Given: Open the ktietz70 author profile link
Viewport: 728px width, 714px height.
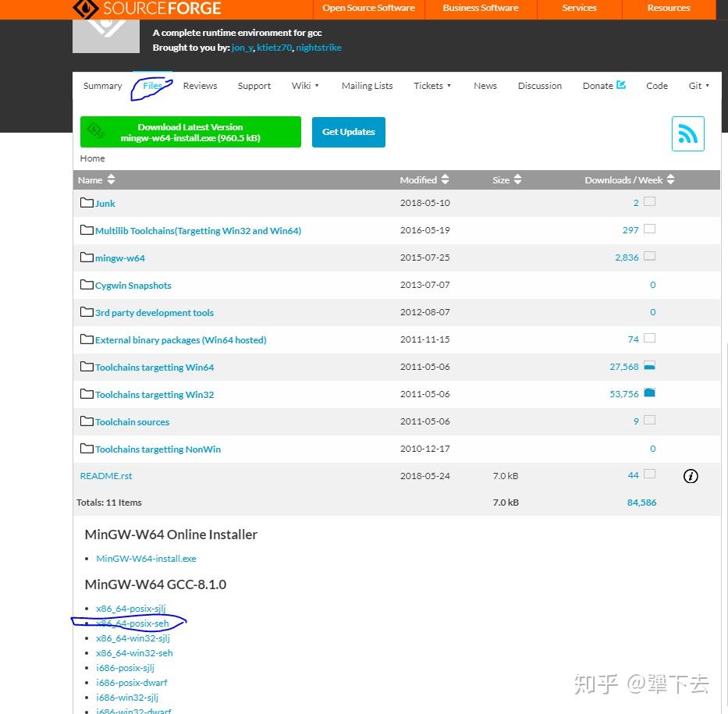Looking at the screenshot, I should [x=275, y=48].
